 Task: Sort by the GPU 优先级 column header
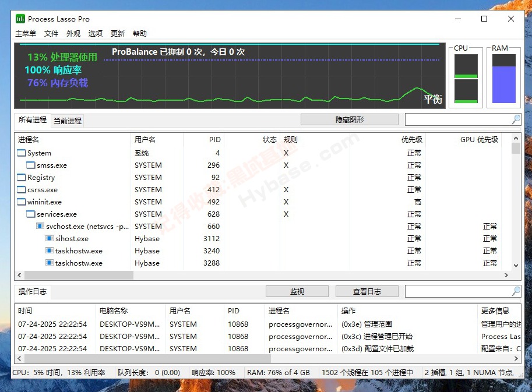[463, 139]
